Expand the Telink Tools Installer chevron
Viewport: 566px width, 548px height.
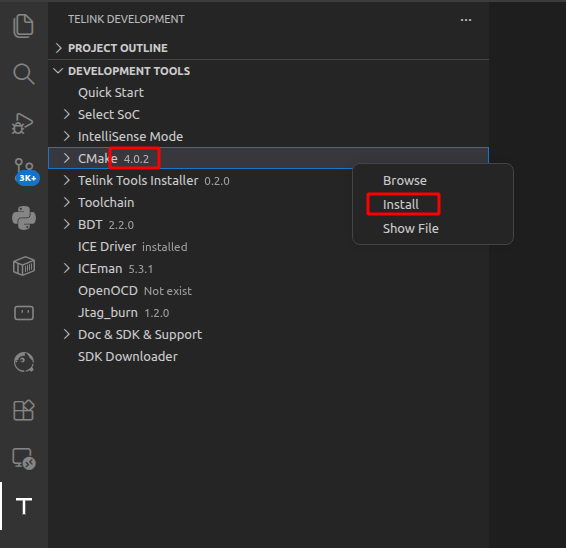(x=66, y=181)
